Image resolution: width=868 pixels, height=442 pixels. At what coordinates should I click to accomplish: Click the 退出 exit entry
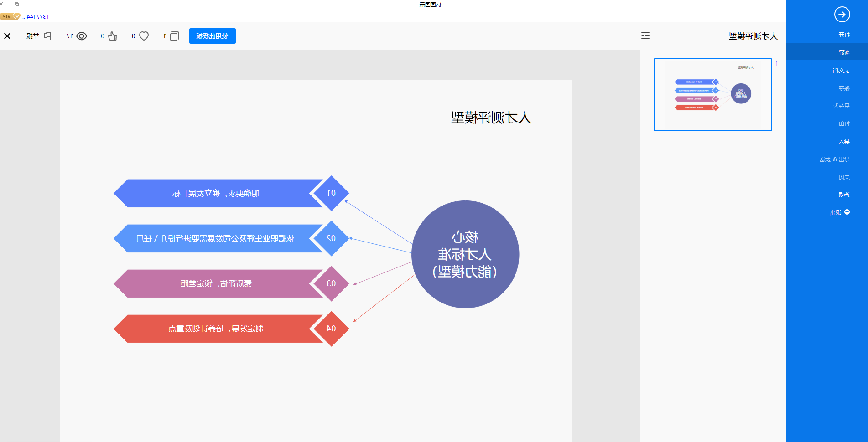point(835,213)
